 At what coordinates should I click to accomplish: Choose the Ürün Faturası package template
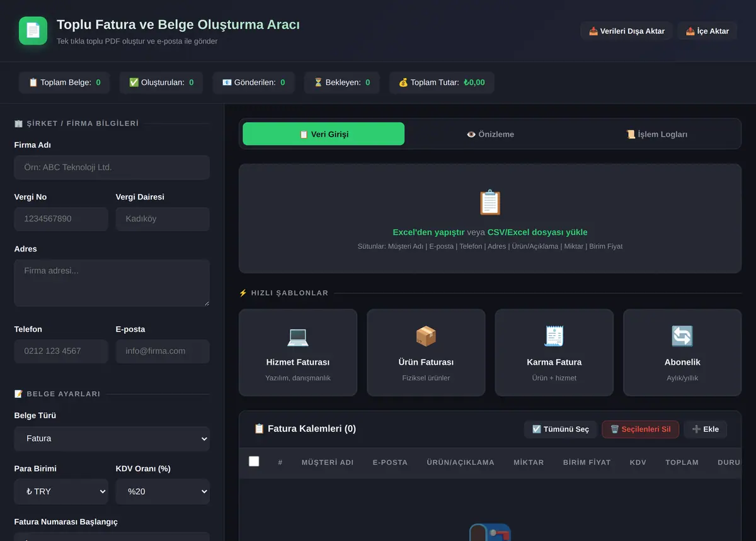(426, 352)
